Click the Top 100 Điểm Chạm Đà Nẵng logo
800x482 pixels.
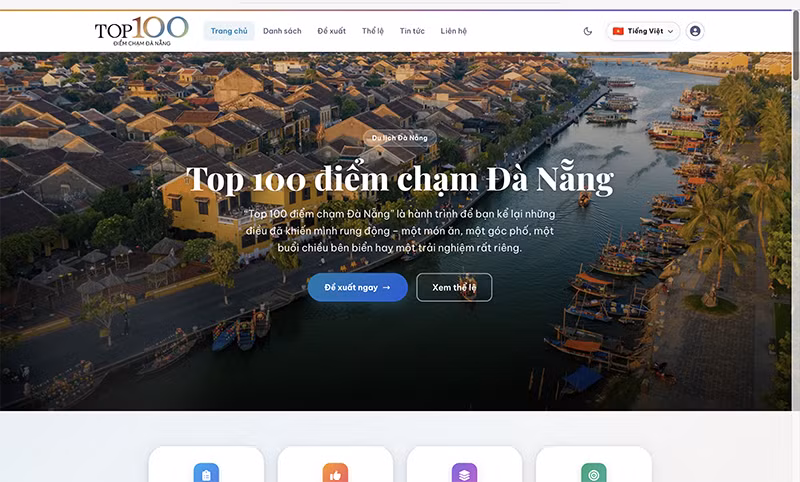[x=141, y=31]
